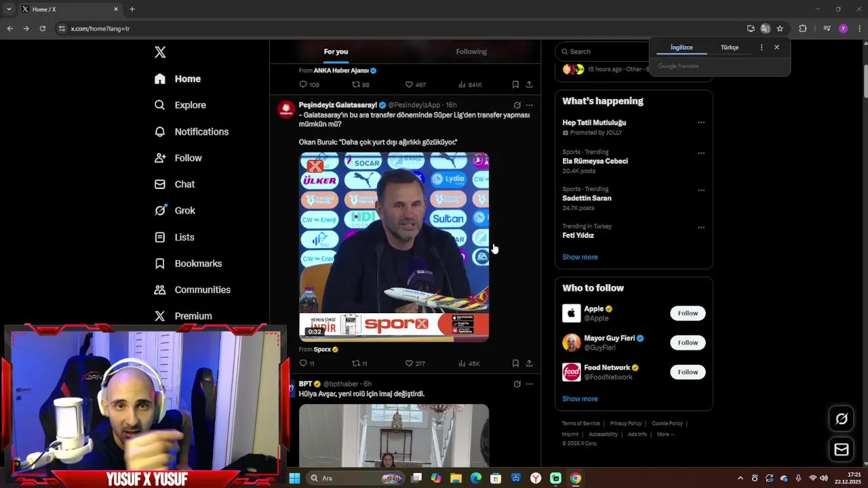This screenshot has width=868, height=488.
Task: Open the Terms of Service link
Action: pyautogui.click(x=580, y=424)
